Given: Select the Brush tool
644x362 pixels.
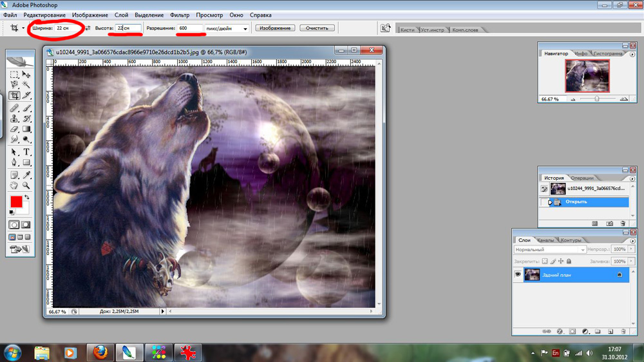Looking at the screenshot, I should [26, 108].
